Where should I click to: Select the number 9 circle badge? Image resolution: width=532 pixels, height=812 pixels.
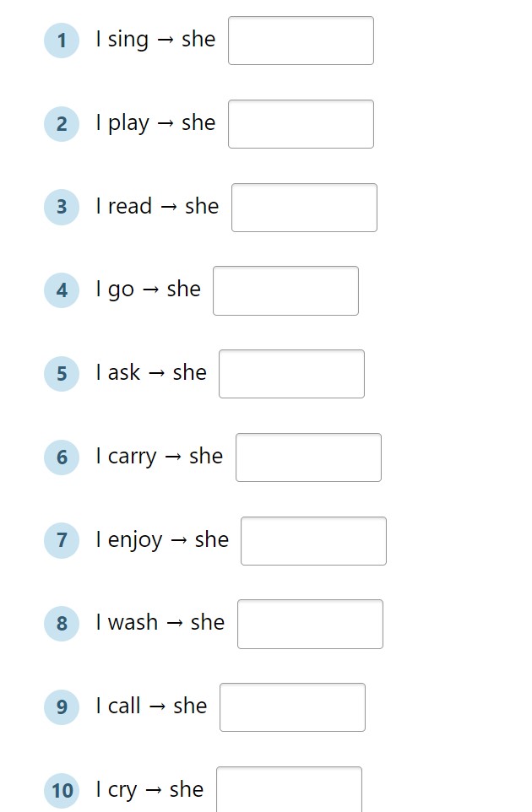pyautogui.click(x=62, y=706)
